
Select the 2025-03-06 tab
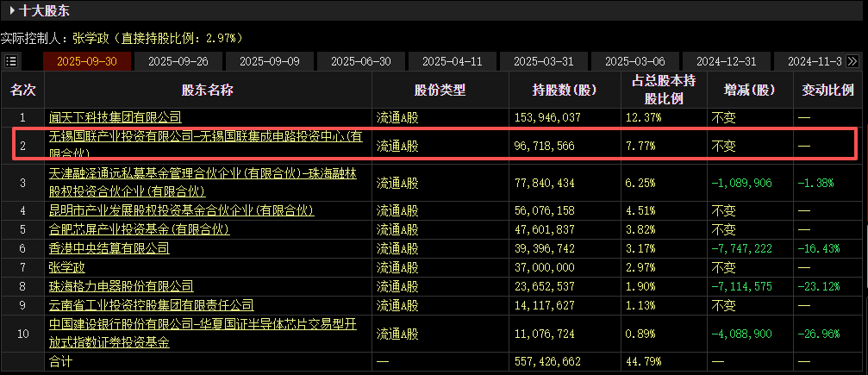[x=635, y=61]
